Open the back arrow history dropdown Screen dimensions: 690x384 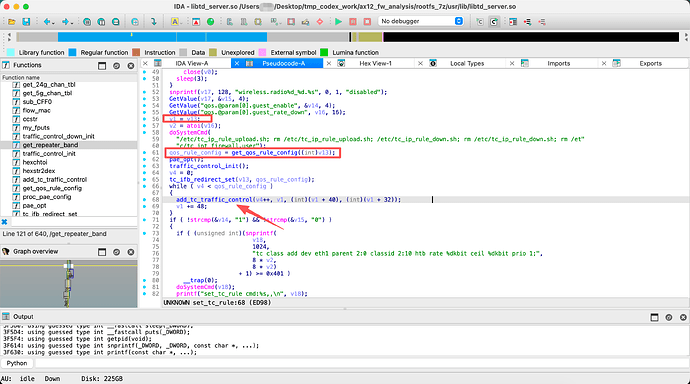coord(53,22)
